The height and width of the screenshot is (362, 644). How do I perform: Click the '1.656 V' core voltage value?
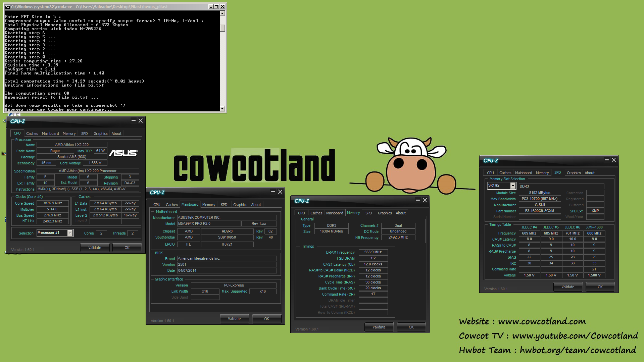[95, 163]
